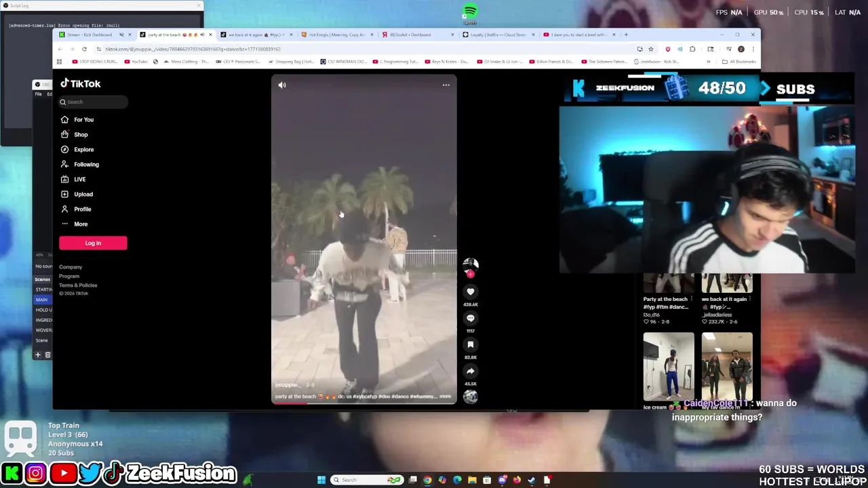Open the Chrome extensions puzzle icon
The image size is (868, 488).
(x=692, y=49)
